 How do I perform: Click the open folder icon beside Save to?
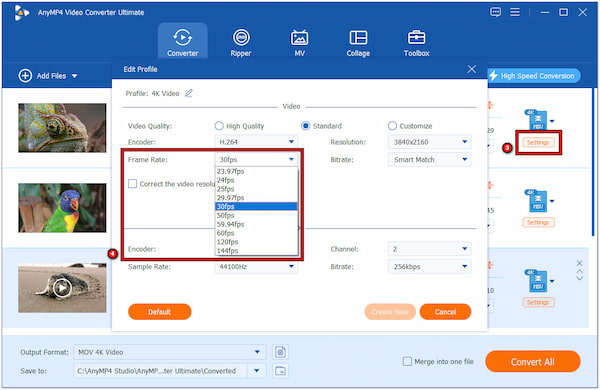(280, 370)
